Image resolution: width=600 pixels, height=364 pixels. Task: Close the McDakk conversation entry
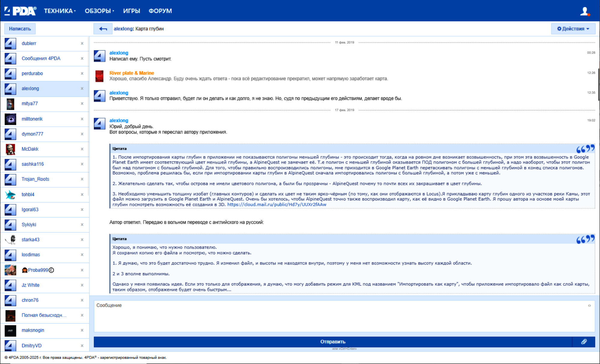[x=82, y=149]
